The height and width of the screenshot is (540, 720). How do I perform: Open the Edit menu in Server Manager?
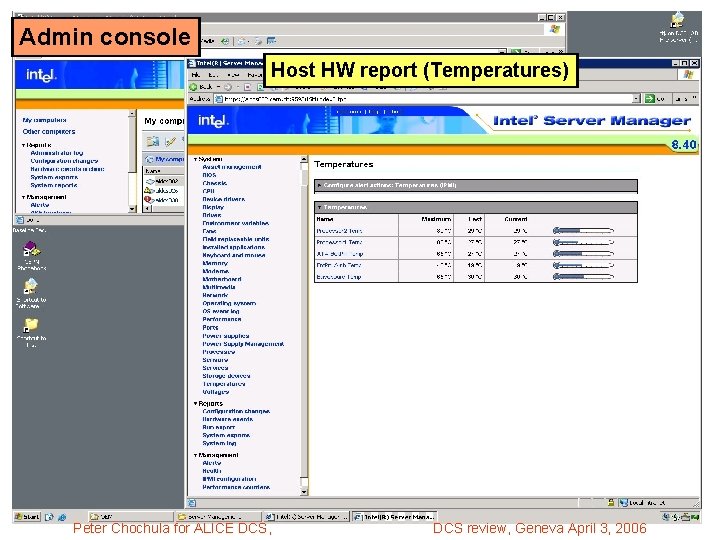(x=214, y=74)
